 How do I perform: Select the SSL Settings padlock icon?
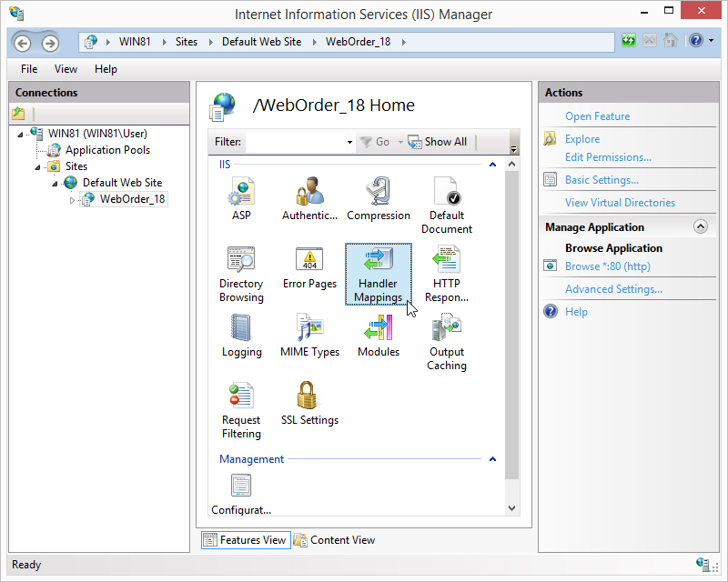click(x=307, y=396)
